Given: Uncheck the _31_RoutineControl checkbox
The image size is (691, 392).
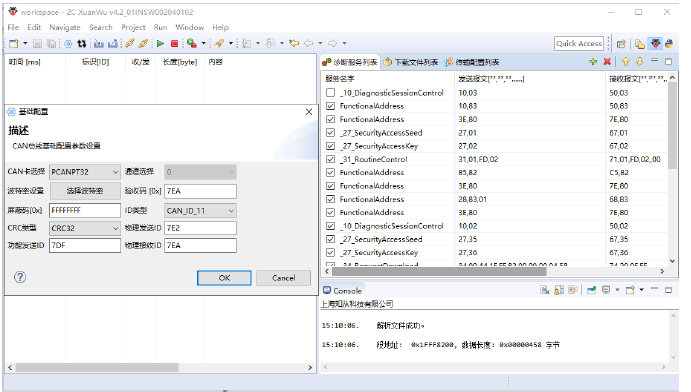Looking at the screenshot, I should point(331,159).
